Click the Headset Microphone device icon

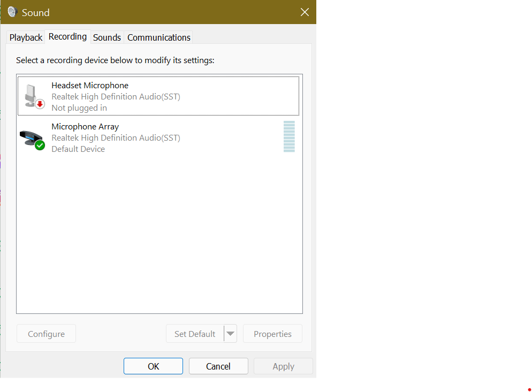point(34,96)
